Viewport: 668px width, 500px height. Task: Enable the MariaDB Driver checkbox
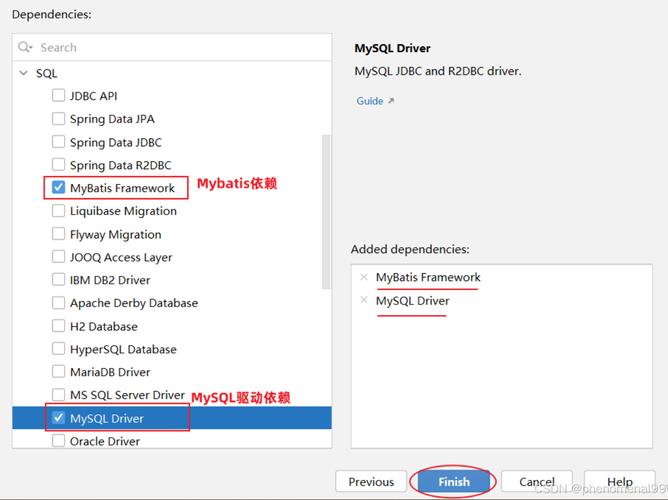point(58,372)
